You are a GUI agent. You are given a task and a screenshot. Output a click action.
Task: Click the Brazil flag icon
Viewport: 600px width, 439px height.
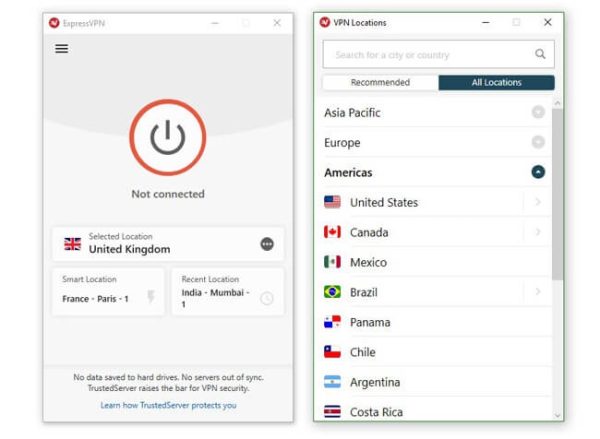[332, 292]
